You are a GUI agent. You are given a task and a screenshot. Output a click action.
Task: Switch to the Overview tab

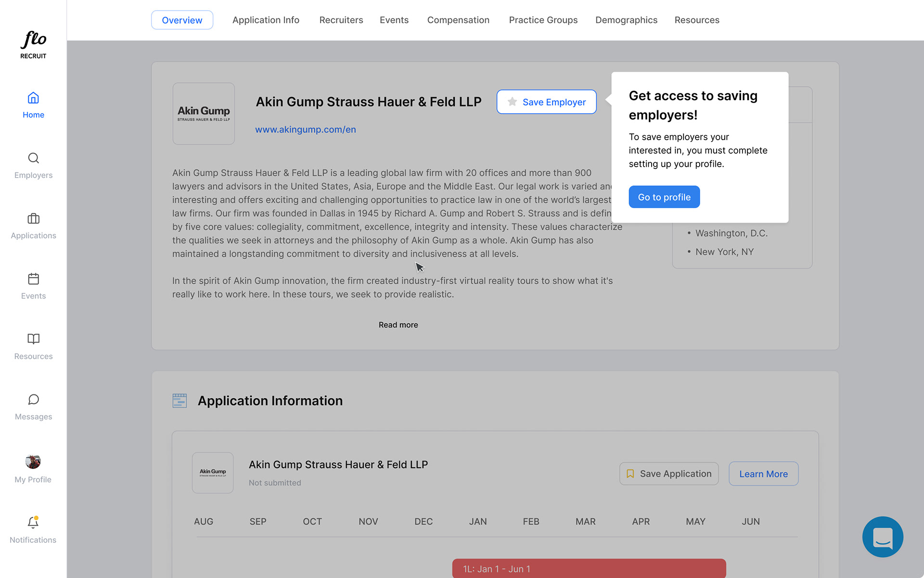[182, 20]
